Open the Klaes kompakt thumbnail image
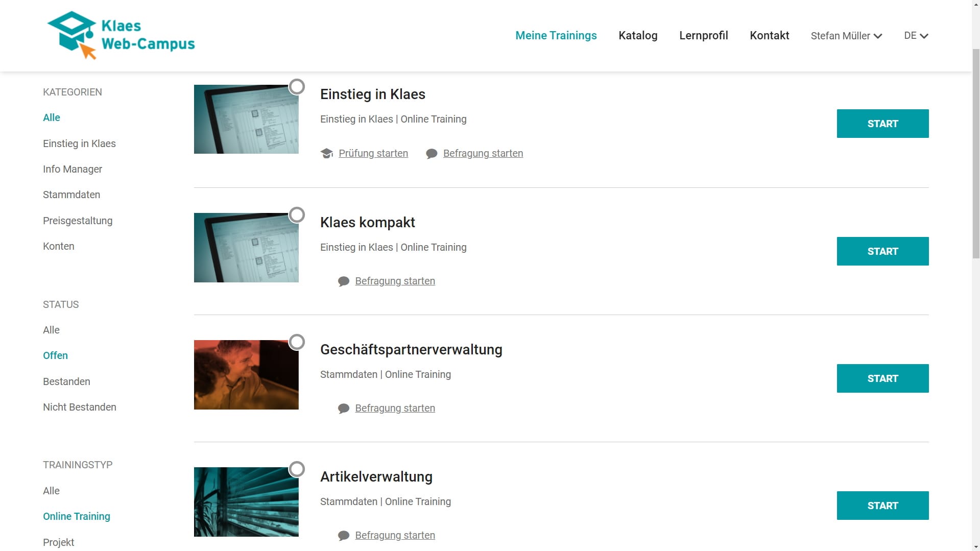This screenshot has width=980, height=551. click(x=246, y=248)
